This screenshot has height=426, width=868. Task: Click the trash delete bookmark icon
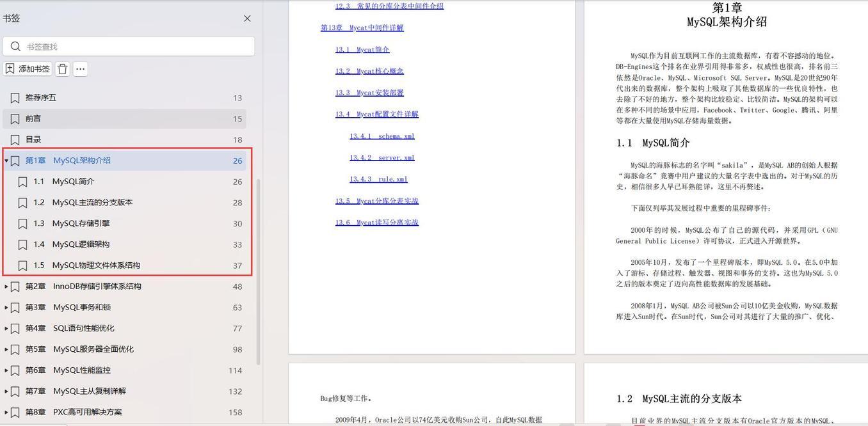[62, 69]
